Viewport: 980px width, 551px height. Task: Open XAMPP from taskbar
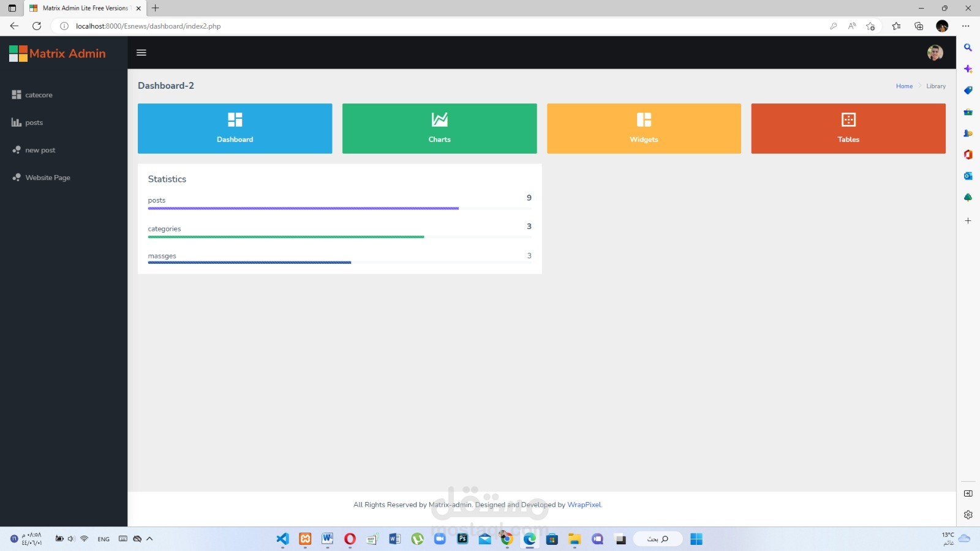305,539
